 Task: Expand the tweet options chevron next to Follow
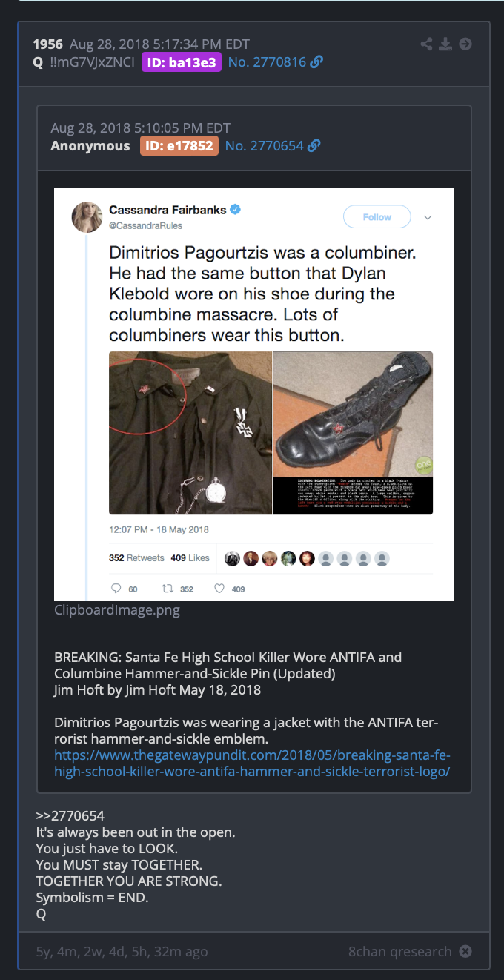[428, 217]
